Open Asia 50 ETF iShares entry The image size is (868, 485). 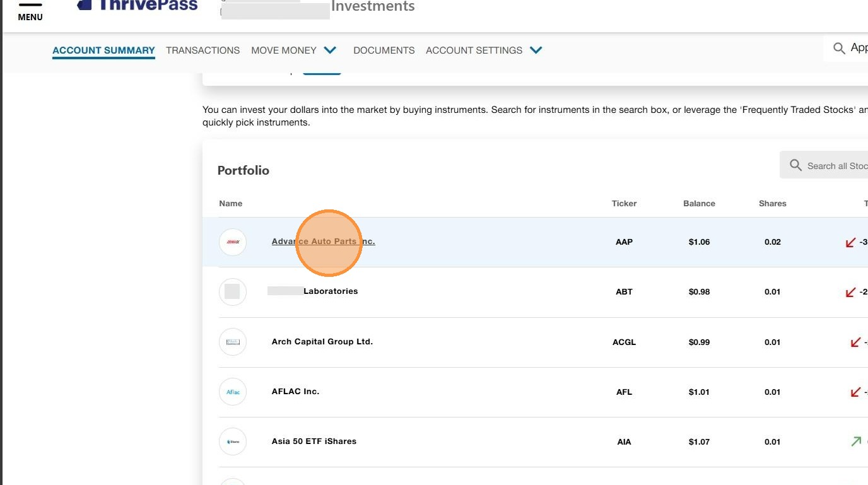coord(314,441)
